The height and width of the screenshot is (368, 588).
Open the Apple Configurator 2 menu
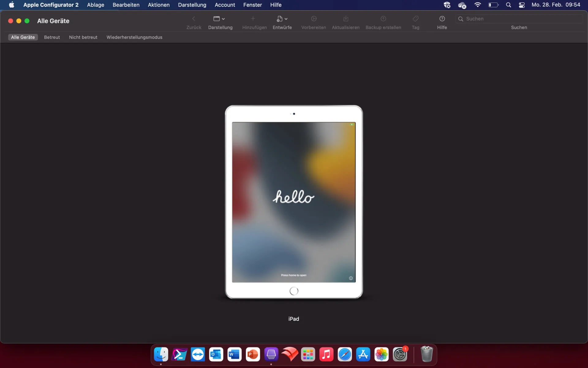point(51,5)
